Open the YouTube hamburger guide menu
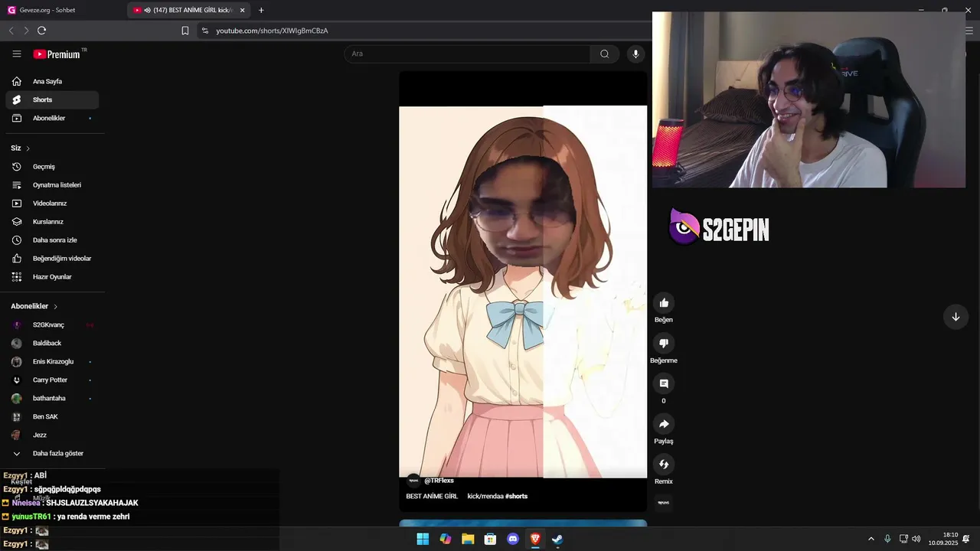The width and height of the screenshot is (980, 551). pyautogui.click(x=17, y=54)
